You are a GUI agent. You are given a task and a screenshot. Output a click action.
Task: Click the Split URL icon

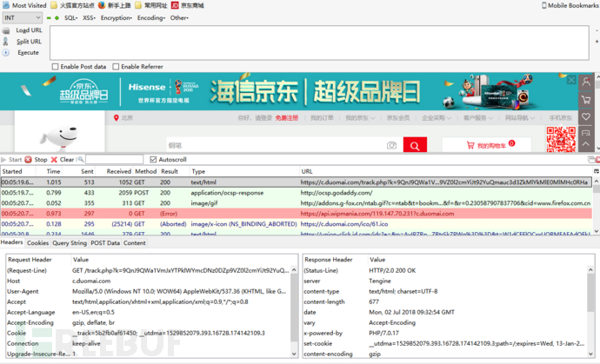click(5, 42)
